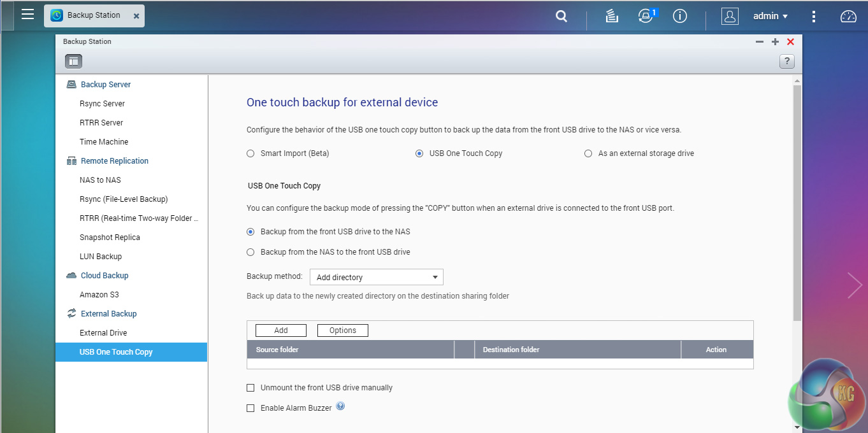This screenshot has width=868, height=433.
Task: Open the main hamburger menu
Action: click(27, 14)
